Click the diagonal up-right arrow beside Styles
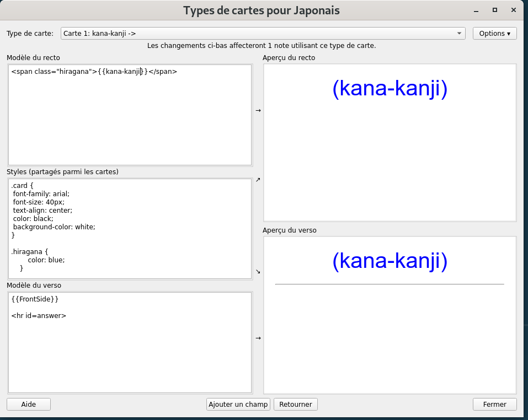The height and width of the screenshot is (420, 528). coord(258,180)
